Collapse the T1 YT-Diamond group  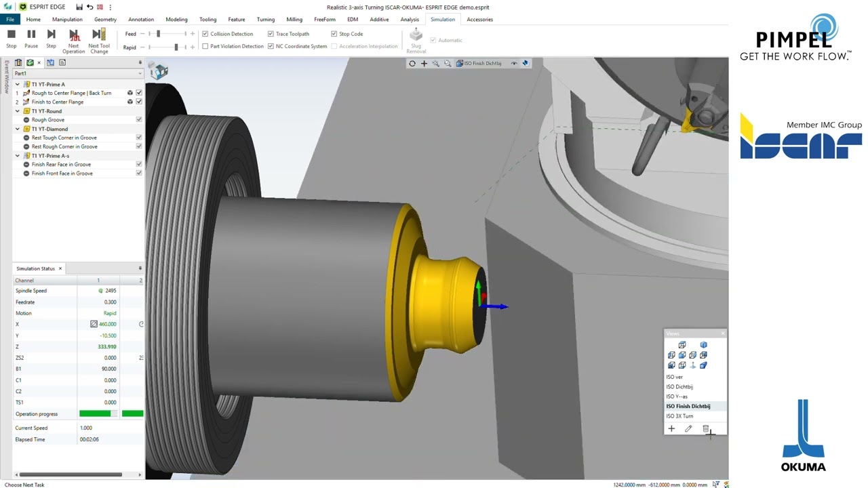click(x=18, y=128)
